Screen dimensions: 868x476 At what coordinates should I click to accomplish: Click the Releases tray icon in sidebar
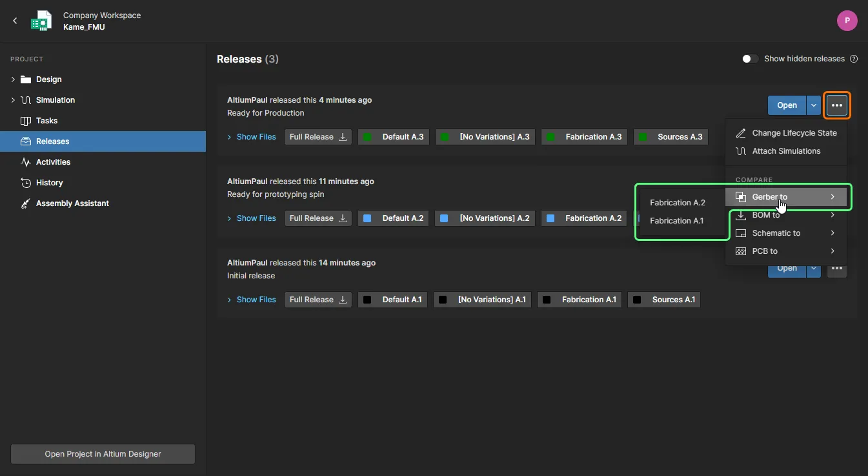pos(26,141)
